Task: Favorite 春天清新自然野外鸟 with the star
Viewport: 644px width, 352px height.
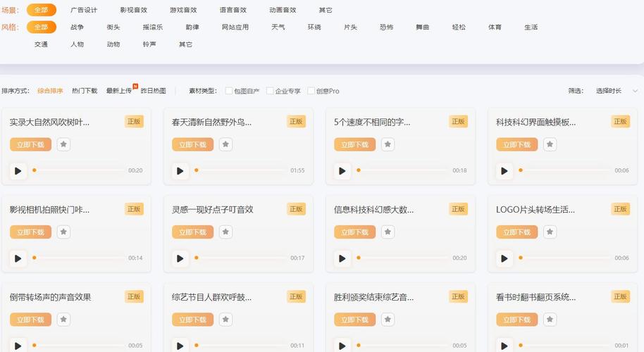Action: coord(225,144)
